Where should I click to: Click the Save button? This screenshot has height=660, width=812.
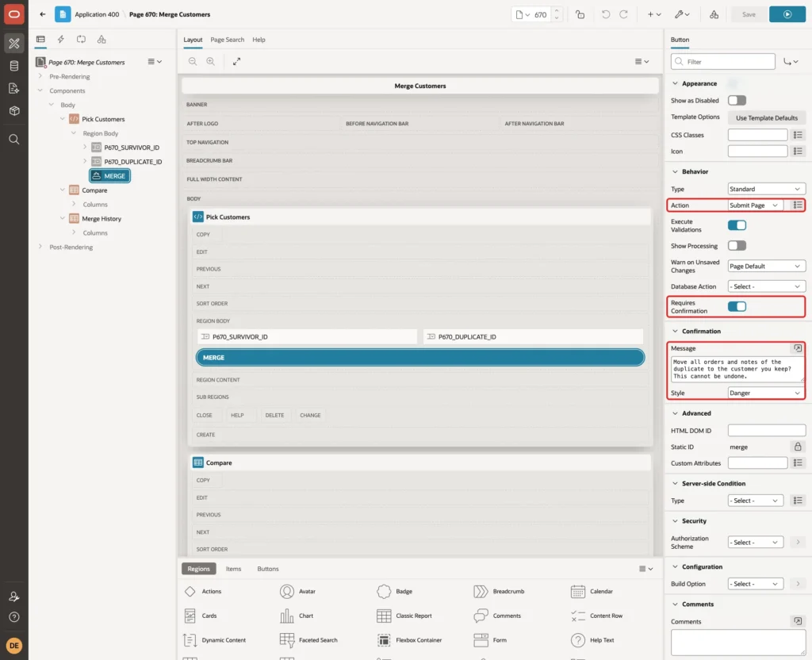tap(749, 14)
